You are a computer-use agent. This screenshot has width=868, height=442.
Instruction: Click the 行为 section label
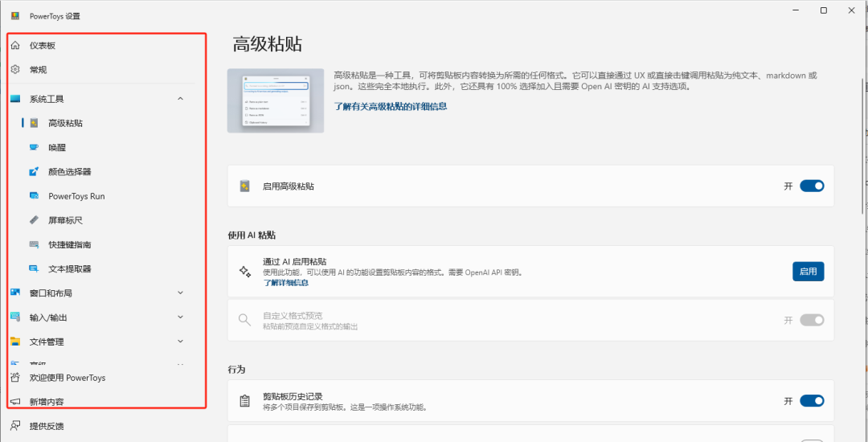[x=236, y=369]
